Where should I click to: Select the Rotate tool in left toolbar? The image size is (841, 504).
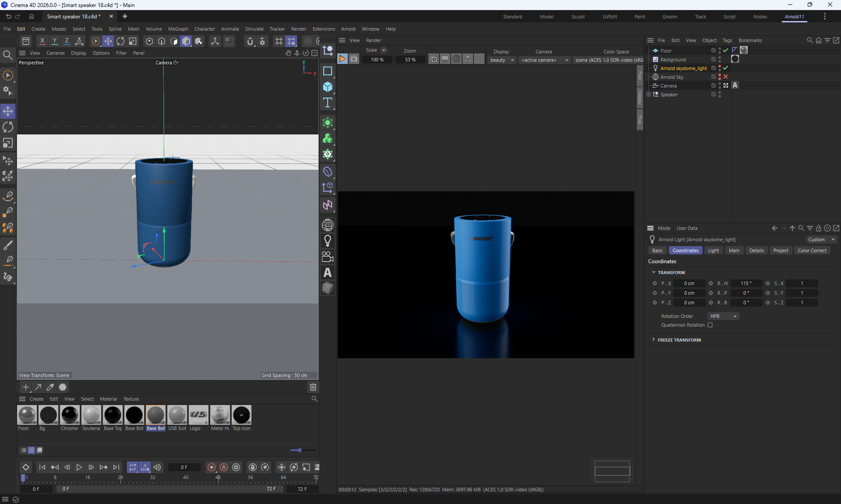(8, 127)
